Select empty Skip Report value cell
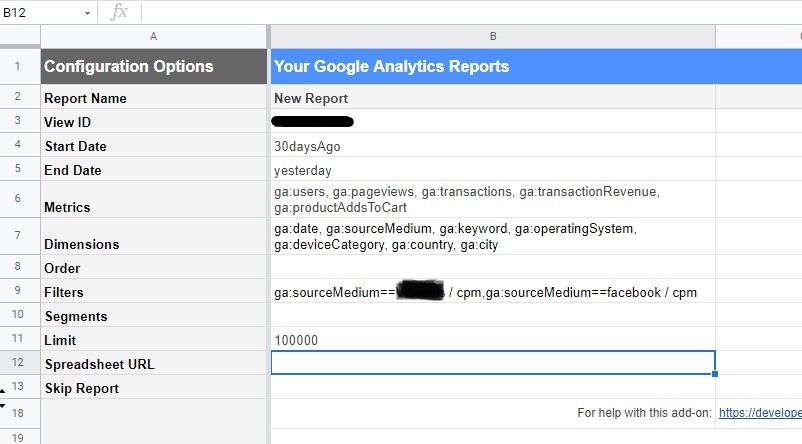Viewport: 802px width, 444px height. coord(493,387)
